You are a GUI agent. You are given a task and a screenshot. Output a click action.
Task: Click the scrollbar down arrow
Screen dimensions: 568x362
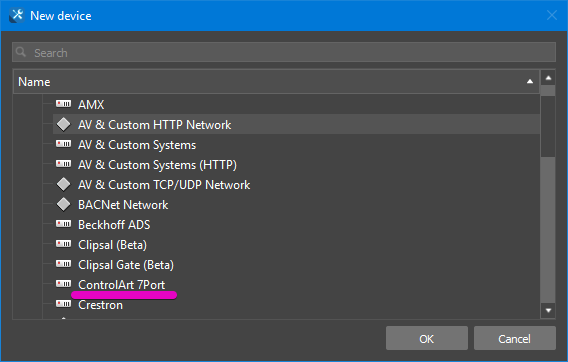pyautogui.click(x=548, y=311)
